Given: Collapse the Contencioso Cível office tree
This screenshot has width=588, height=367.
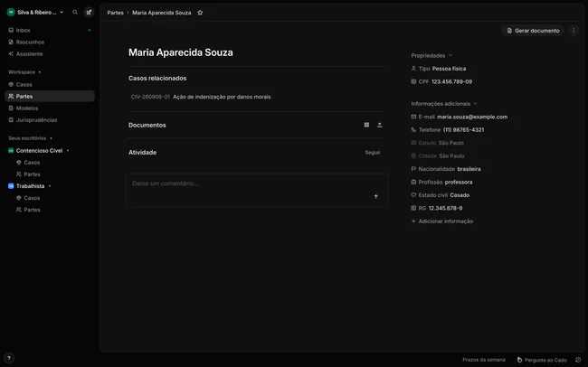Looking at the screenshot, I should tap(68, 151).
